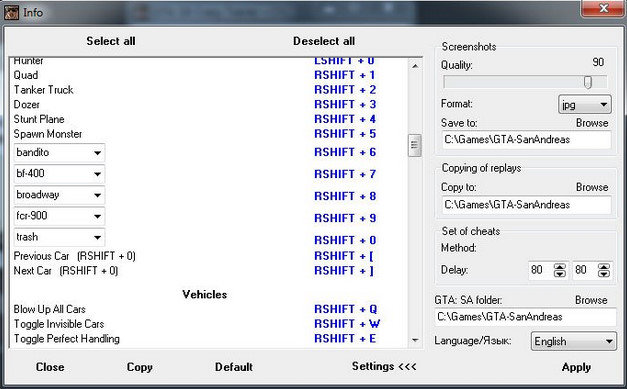Click the RSHIFT + W hotkey
Image resolution: width=627 pixels, height=389 pixels.
347,324
